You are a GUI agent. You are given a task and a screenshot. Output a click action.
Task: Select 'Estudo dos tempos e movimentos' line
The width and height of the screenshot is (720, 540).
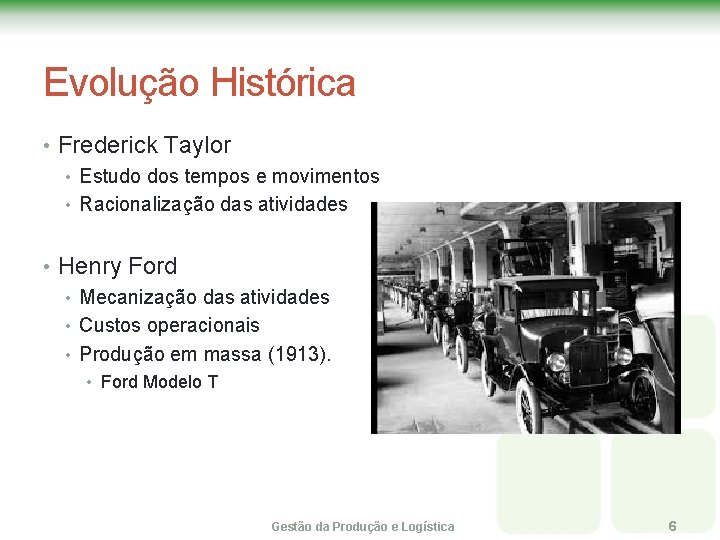230,176
